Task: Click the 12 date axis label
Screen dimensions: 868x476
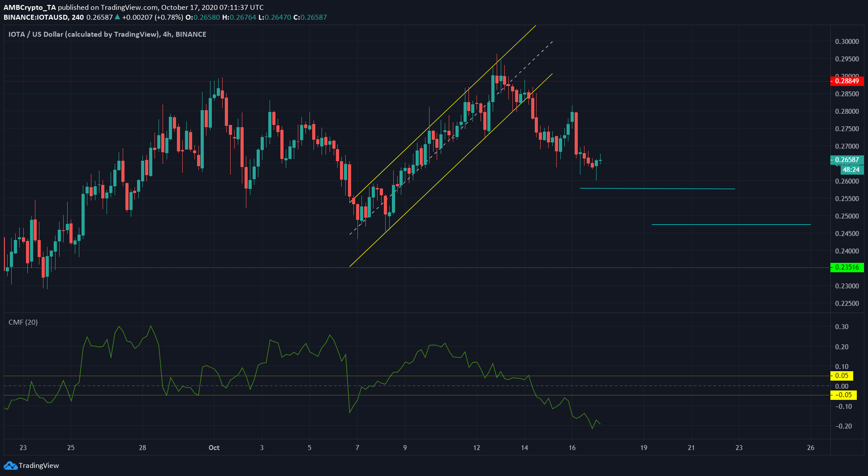Action: 477,448
